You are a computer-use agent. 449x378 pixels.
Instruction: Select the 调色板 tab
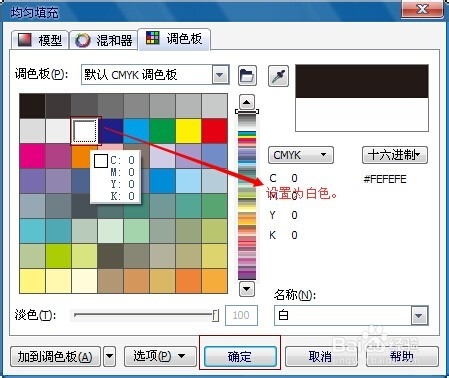174,39
